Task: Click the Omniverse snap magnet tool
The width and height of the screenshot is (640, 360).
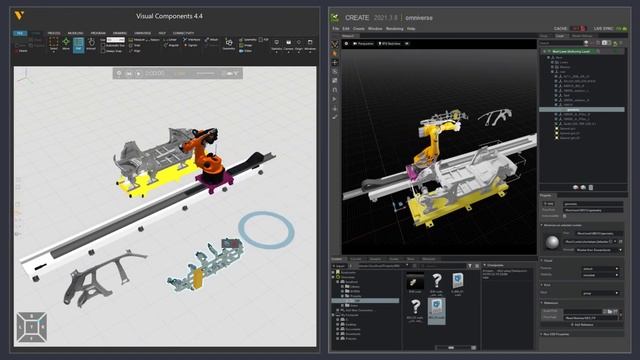Action: point(335,89)
